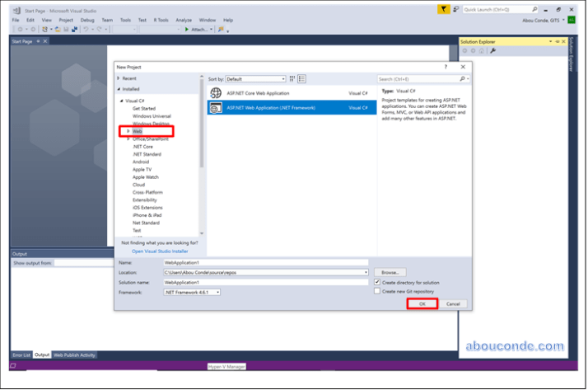Switch template view to medium icons list
Image resolution: width=588 pixels, height=390 pixels.
pos(302,79)
